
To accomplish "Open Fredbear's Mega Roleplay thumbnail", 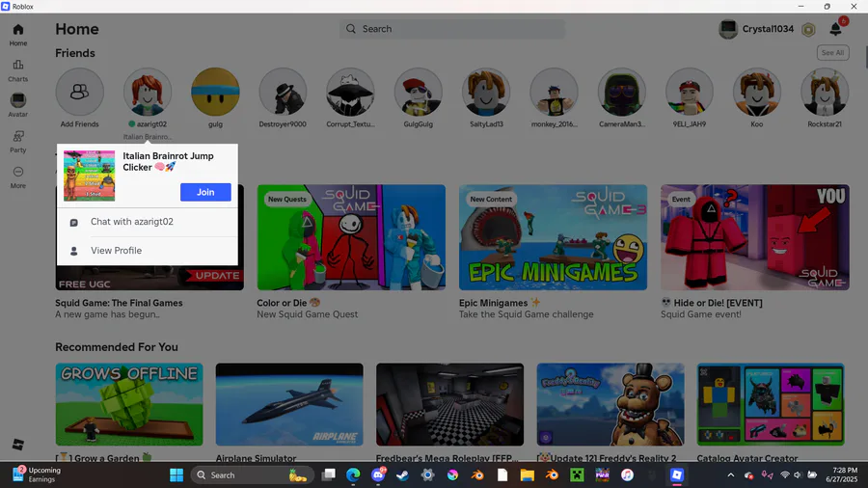I will 450,404.
